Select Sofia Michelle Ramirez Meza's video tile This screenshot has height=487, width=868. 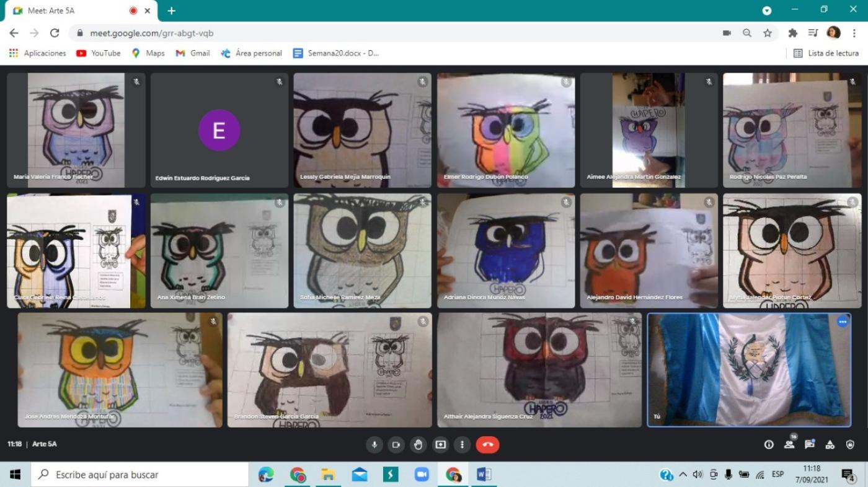coord(363,251)
